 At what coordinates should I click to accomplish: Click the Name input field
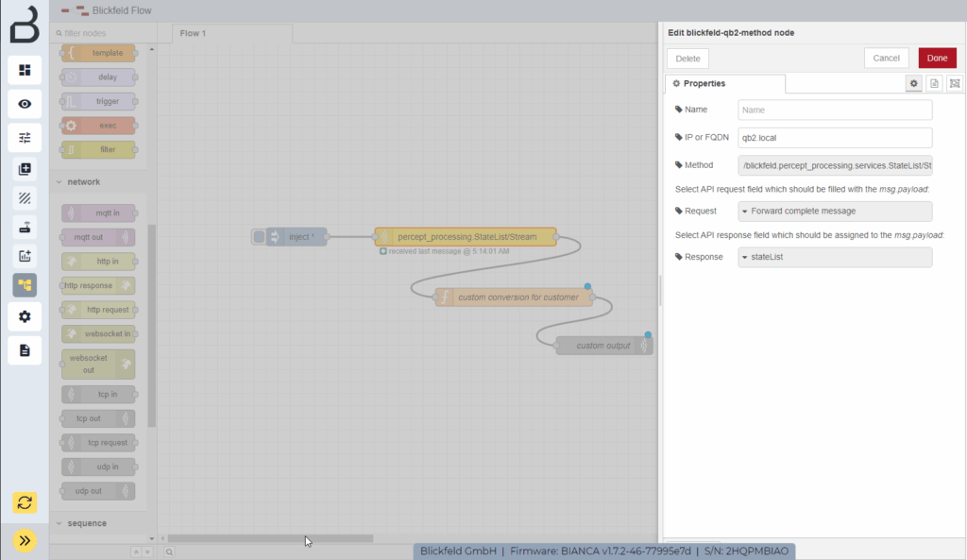[x=834, y=110]
